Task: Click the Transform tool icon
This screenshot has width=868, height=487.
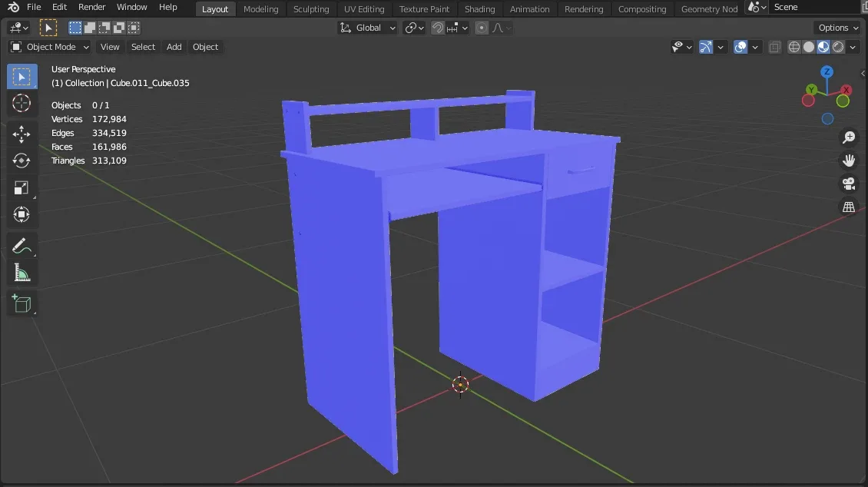Action: [22, 214]
